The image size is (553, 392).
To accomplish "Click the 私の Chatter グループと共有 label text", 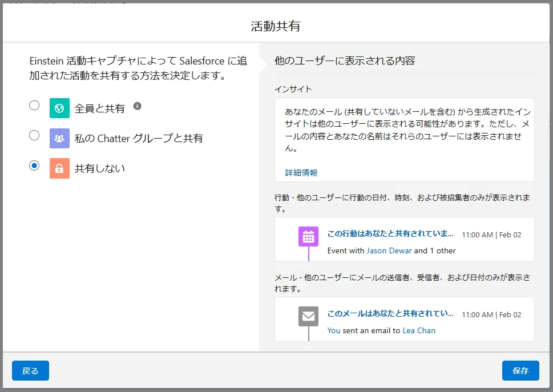I will click(139, 138).
